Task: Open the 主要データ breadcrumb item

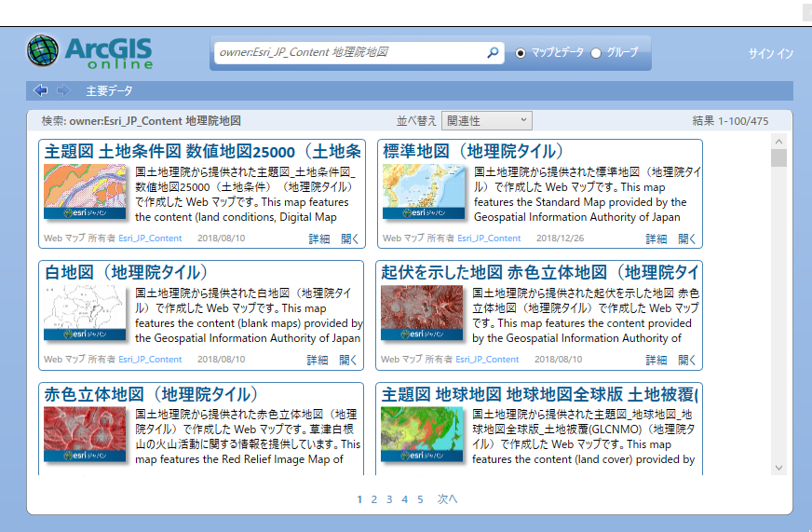Action: [109, 91]
